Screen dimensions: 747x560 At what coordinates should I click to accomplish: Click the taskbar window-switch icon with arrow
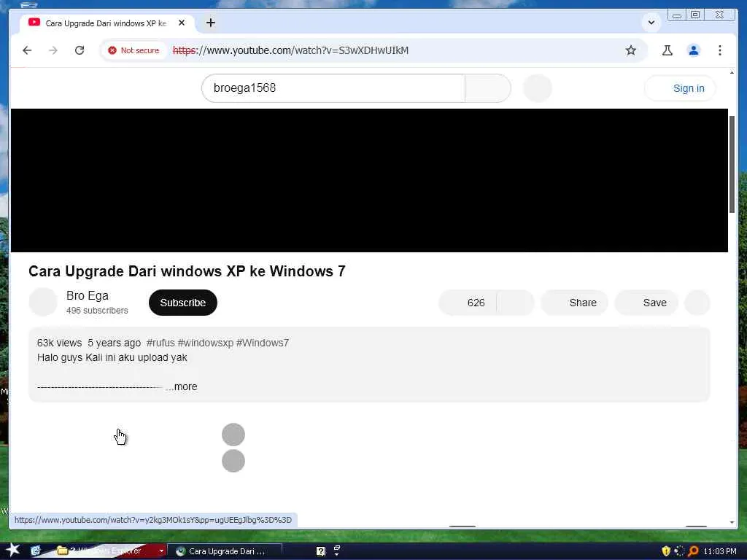[337, 551]
